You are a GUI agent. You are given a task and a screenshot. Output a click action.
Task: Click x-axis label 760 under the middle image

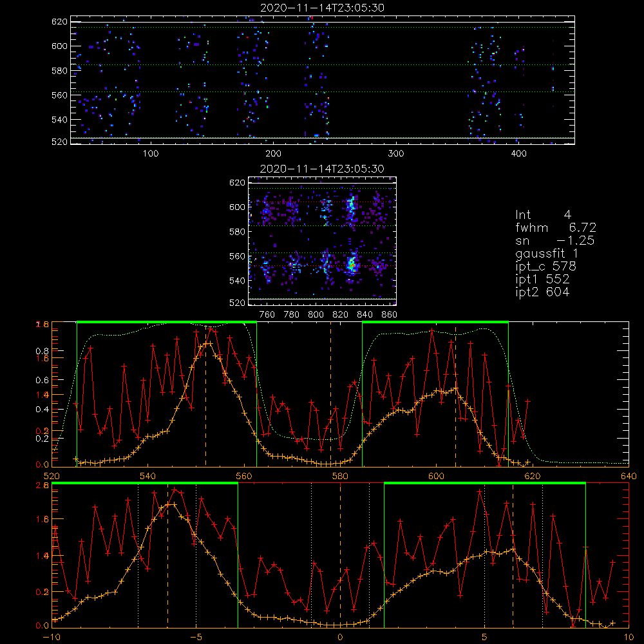tap(267, 315)
